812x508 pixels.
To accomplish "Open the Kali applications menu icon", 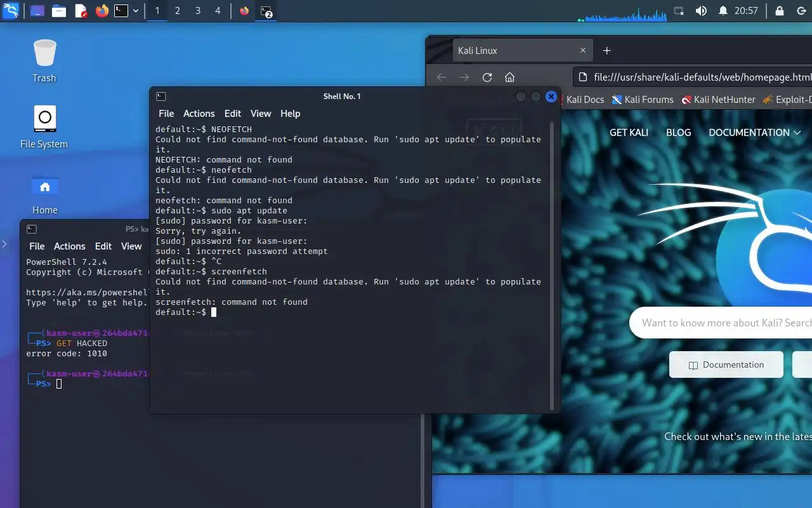I will click(11, 11).
